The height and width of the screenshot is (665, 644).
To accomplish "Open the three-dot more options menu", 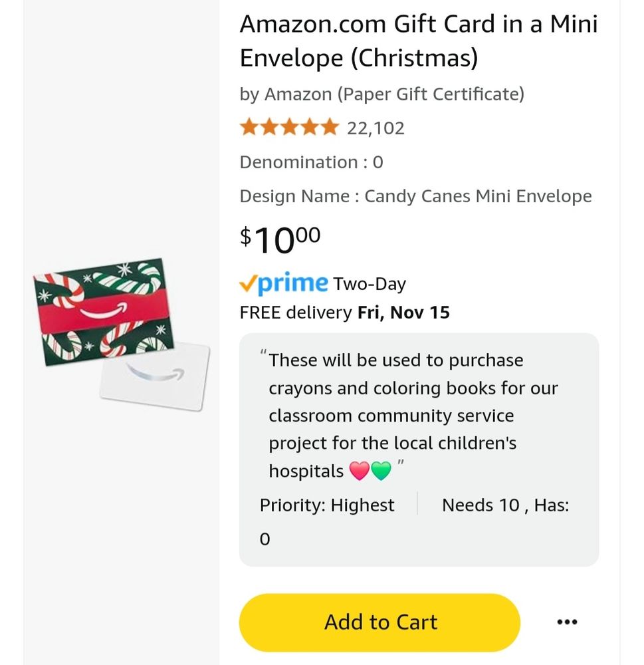I will [x=566, y=622].
